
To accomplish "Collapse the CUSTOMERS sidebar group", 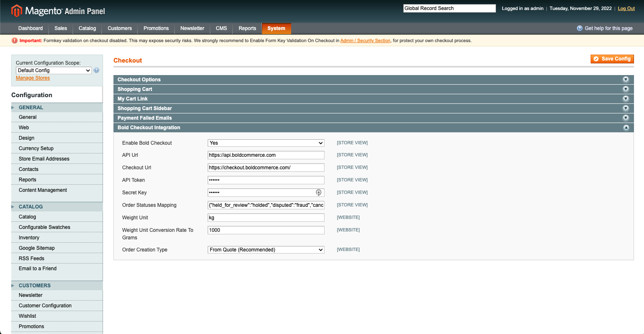I will point(57,286).
